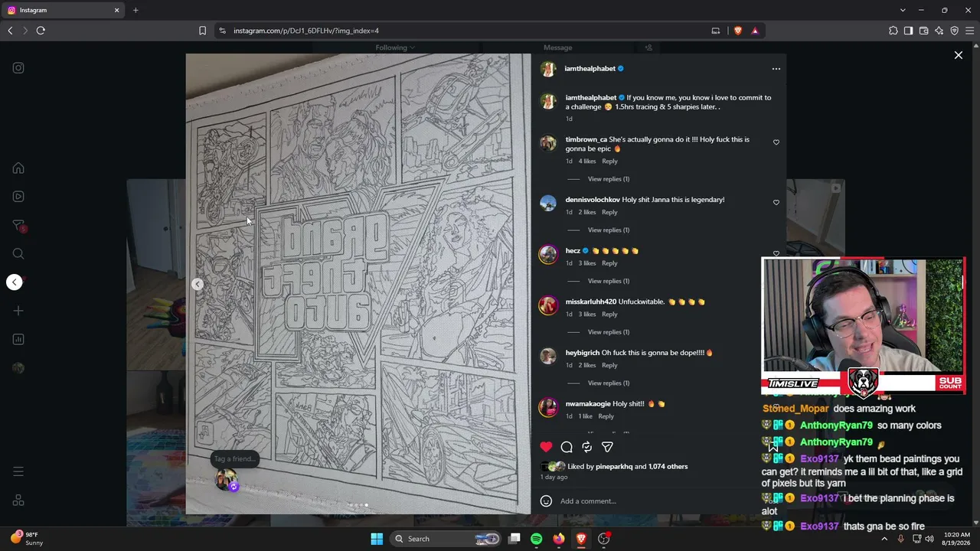Open pineparkhq's profile from likes
980x551 pixels.
click(x=614, y=467)
